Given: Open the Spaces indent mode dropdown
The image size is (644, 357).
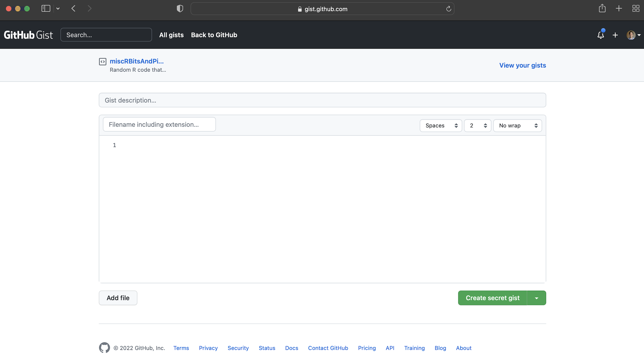Looking at the screenshot, I should (440, 126).
